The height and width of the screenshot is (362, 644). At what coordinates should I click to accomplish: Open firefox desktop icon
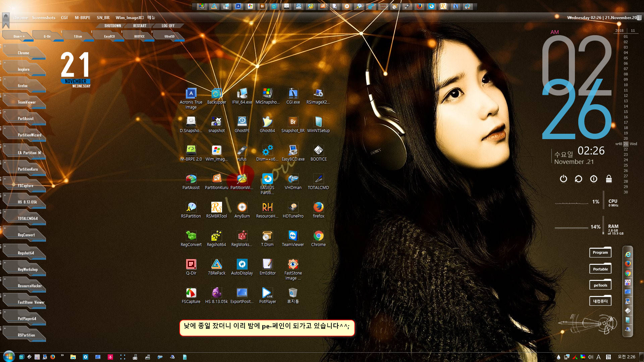318,210
